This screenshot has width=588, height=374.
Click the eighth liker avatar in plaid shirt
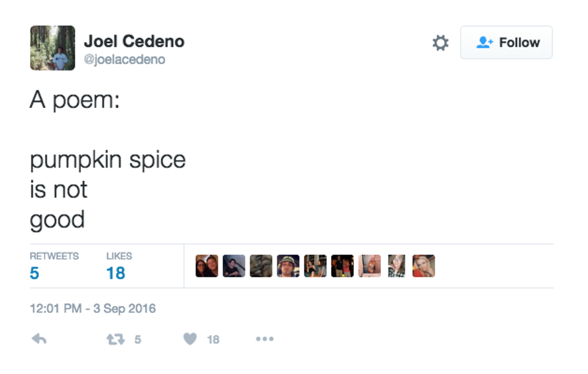coord(396,266)
